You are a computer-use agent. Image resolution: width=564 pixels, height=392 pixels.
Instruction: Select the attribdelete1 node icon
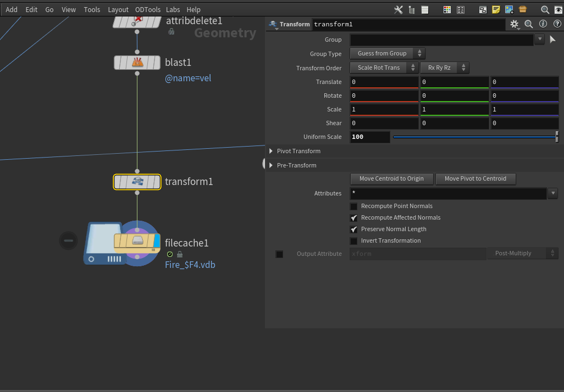point(137,21)
